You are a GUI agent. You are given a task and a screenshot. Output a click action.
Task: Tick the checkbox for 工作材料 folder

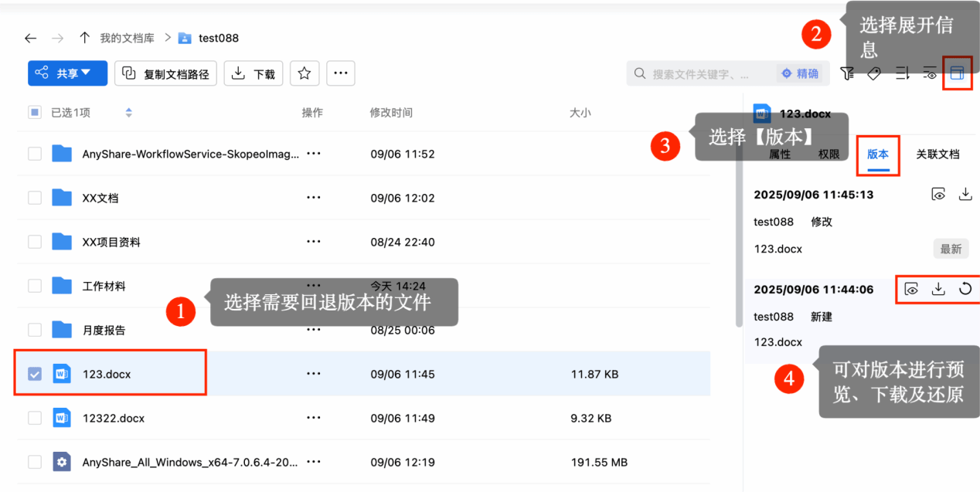coord(35,286)
